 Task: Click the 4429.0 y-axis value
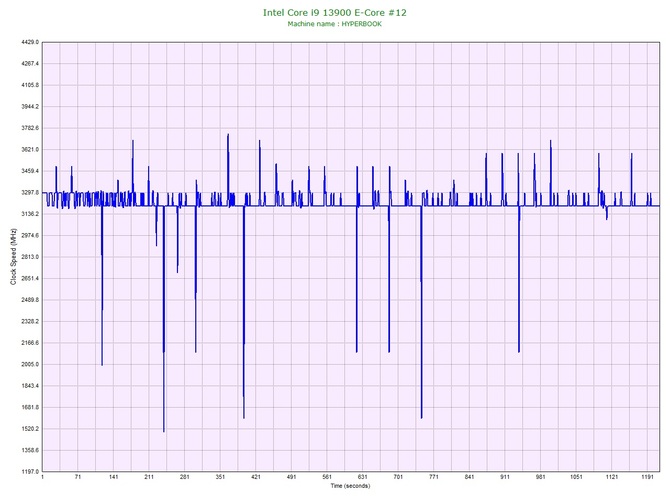(x=30, y=42)
